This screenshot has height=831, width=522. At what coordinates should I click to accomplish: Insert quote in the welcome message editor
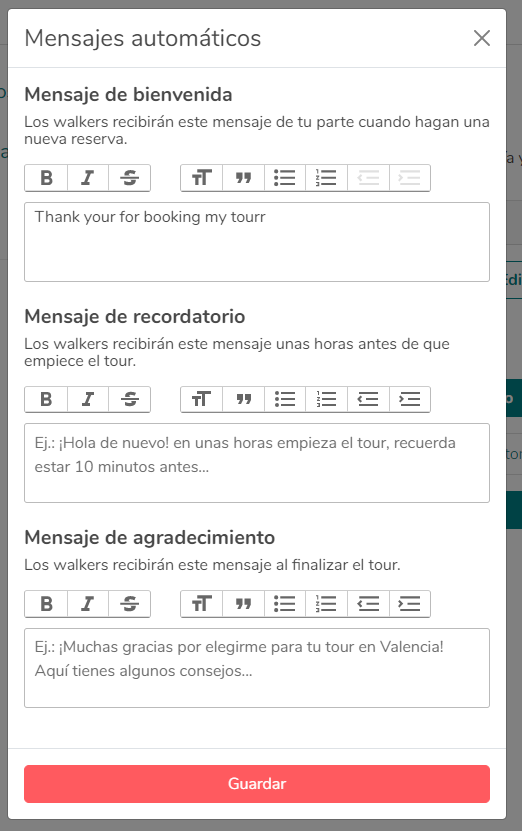[243, 178]
